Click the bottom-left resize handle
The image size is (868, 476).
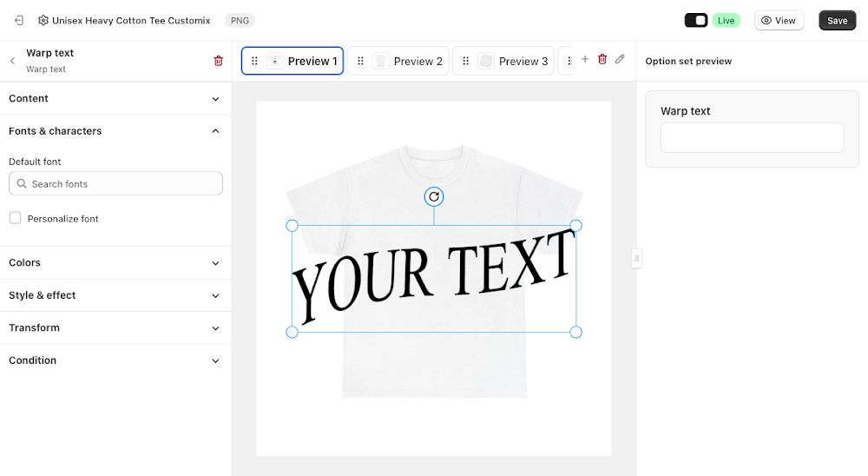[x=292, y=332]
